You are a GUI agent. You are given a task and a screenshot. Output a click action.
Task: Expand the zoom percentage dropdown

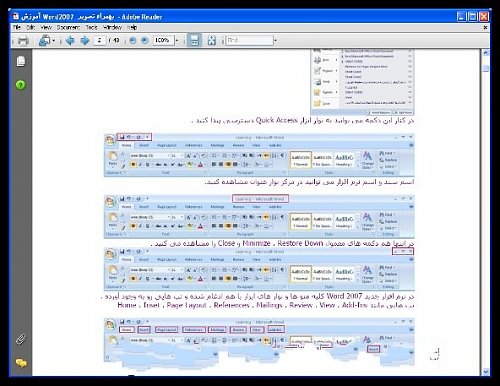click(177, 41)
